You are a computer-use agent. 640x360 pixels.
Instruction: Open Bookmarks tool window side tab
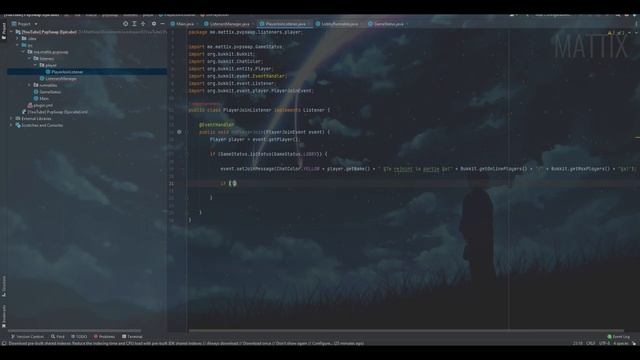4,316
